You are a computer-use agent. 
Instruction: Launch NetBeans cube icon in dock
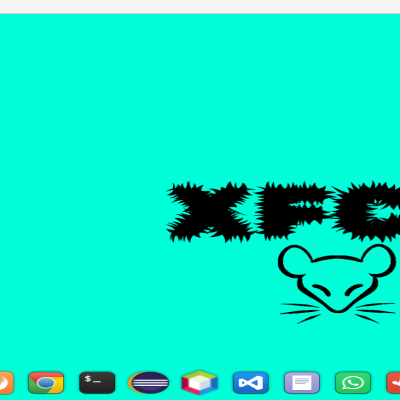[199, 383]
